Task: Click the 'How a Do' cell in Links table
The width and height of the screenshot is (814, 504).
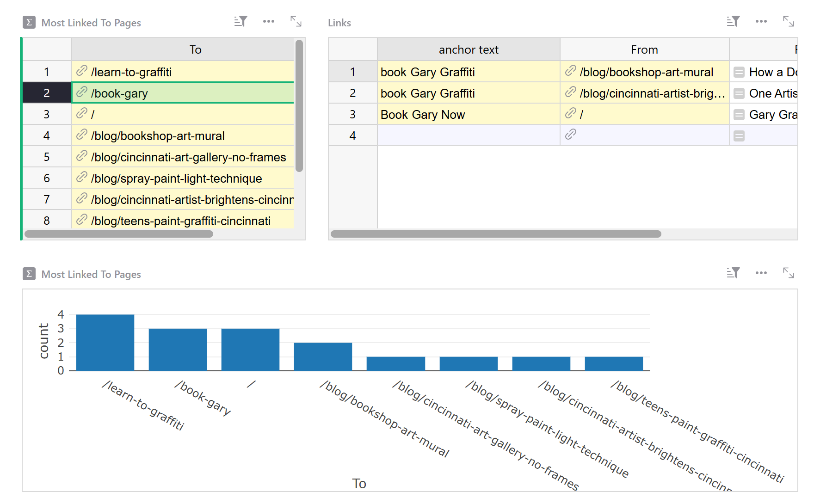Action: click(764, 72)
